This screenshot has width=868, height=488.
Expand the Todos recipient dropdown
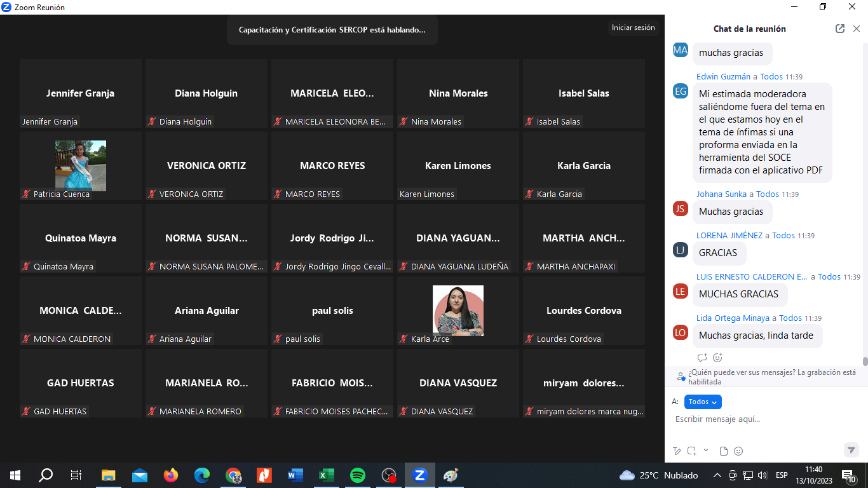tap(703, 402)
